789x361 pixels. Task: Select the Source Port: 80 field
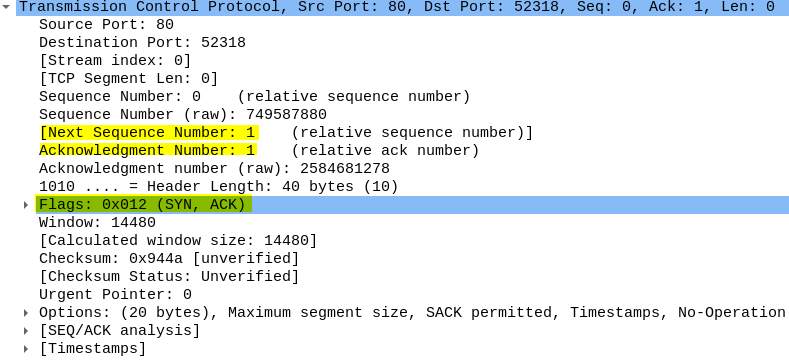[106, 25]
